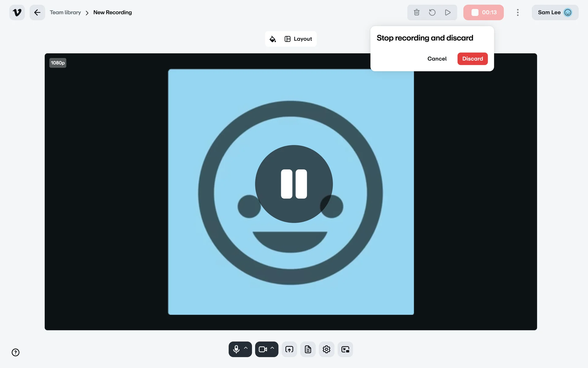Viewport: 588px width, 368px height.
Task: Turn off the camera
Action: [262, 349]
